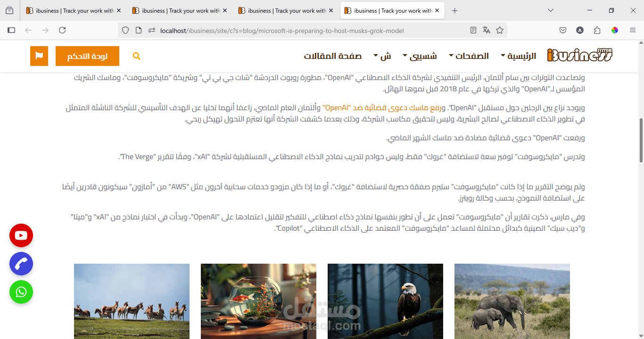View site information page icon
Screen dimensions: 644x339
pos(139,30)
